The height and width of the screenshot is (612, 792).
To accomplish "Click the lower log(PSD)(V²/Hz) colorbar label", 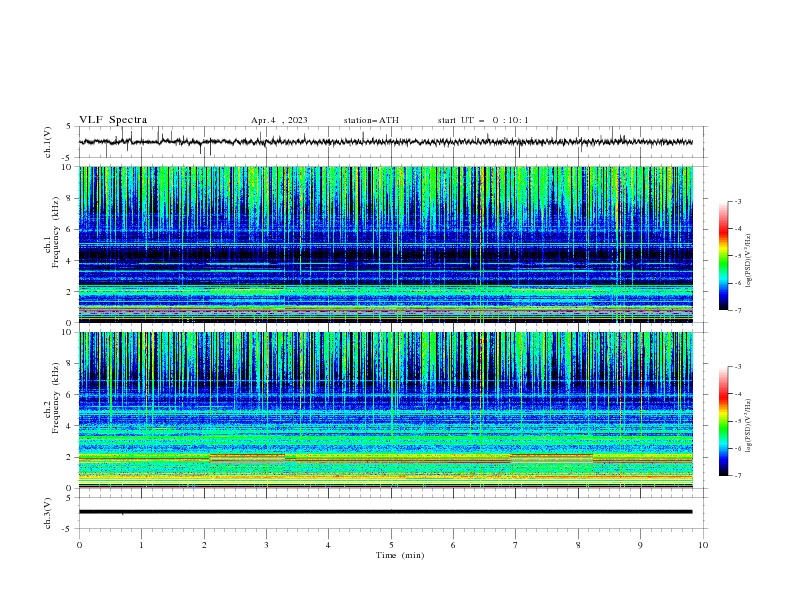I will click(749, 426).
